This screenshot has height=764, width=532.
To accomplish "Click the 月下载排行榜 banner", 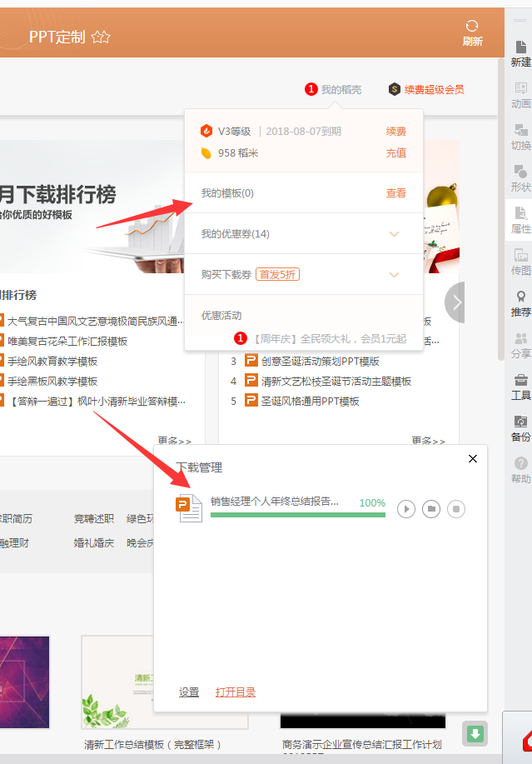I will coord(92,207).
